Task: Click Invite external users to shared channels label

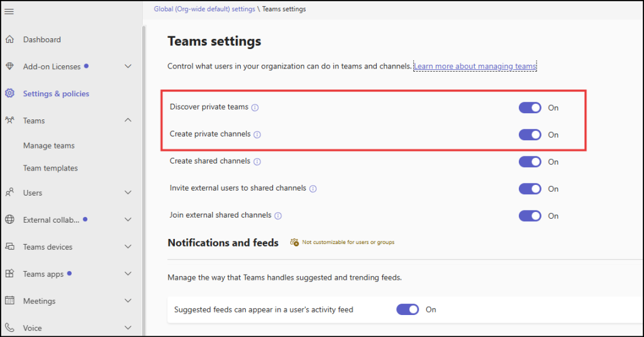Action: point(238,188)
